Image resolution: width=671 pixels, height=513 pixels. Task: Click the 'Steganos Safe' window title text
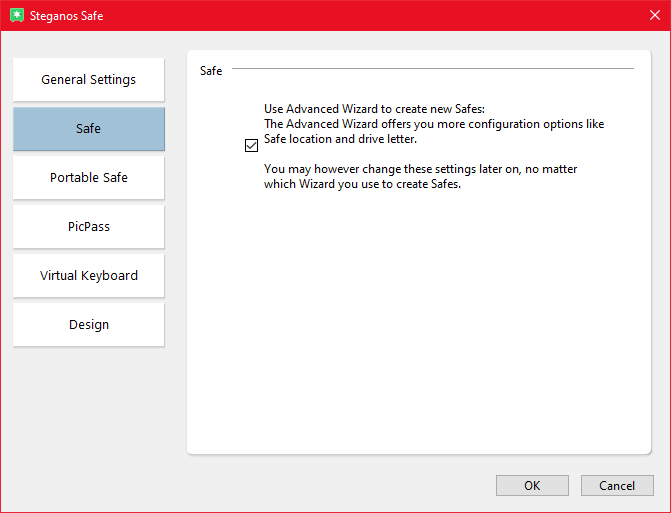pos(65,16)
